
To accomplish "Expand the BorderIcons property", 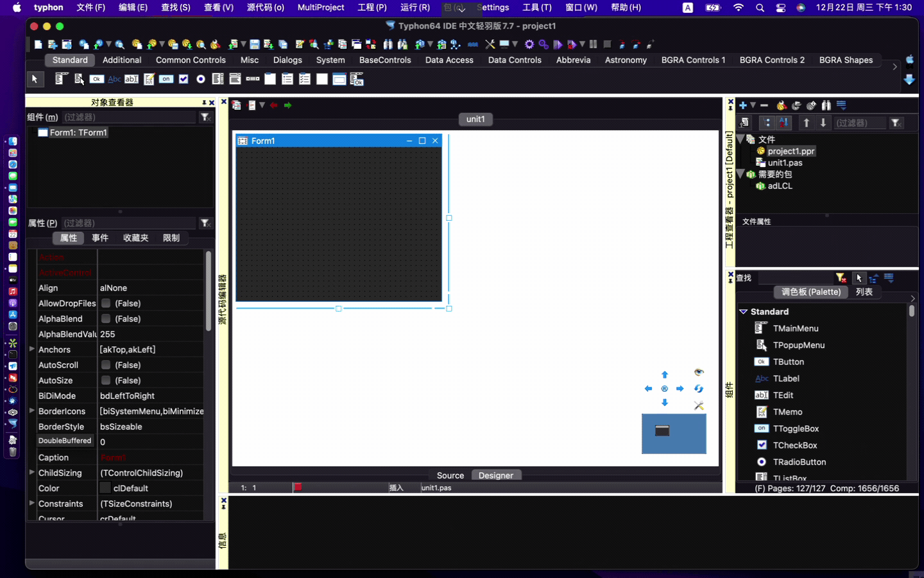I will [x=31, y=410].
